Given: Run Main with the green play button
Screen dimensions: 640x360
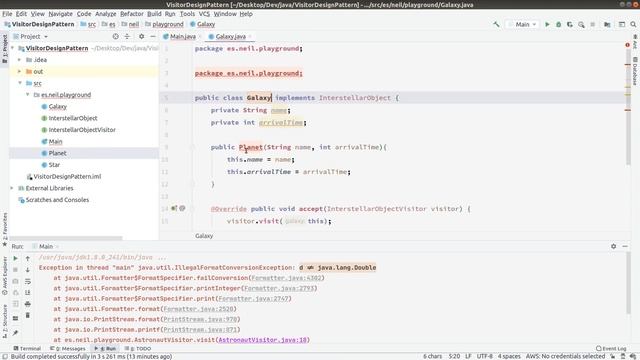Looking at the screenshot, I should (547, 24).
